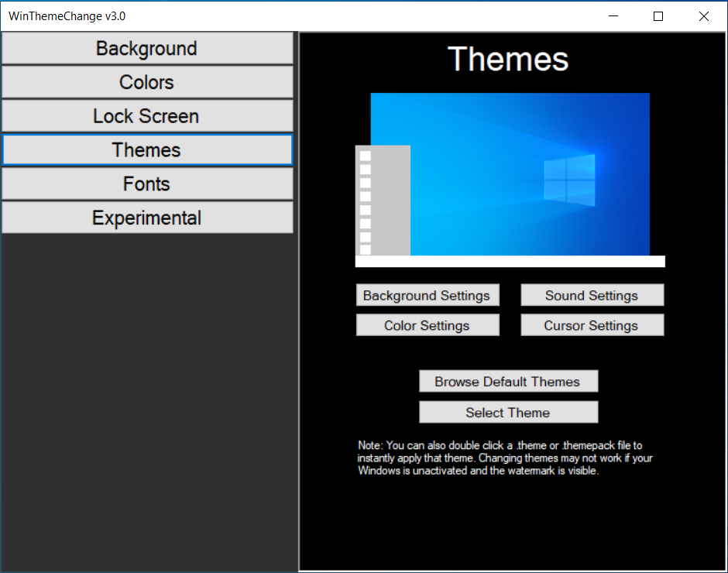728x573 pixels.
Task: Click the WinThemeChange v3.0 title text
Action: tap(67, 16)
